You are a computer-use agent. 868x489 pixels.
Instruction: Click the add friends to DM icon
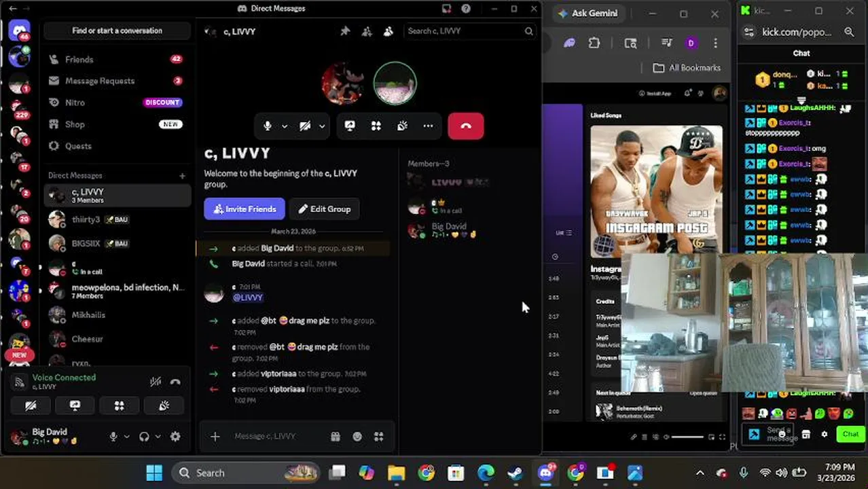367,31
